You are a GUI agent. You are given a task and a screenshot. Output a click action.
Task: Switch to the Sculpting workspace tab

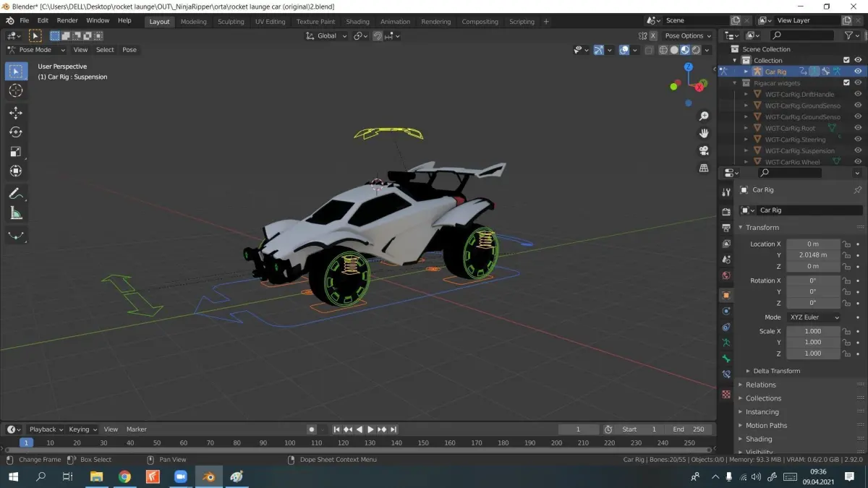click(231, 22)
